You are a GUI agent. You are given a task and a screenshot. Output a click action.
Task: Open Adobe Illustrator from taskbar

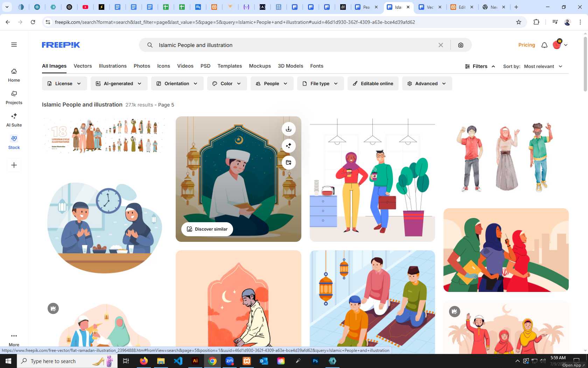point(195,361)
